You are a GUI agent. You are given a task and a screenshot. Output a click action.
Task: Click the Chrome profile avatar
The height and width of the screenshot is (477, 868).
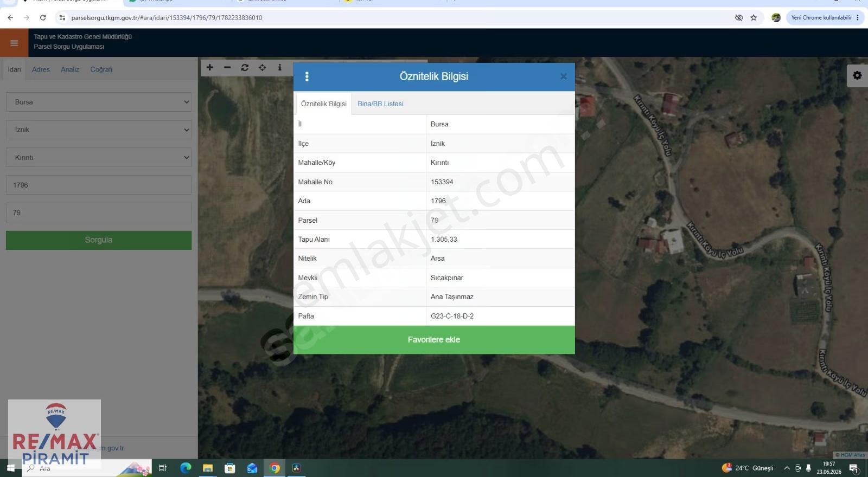click(x=776, y=17)
